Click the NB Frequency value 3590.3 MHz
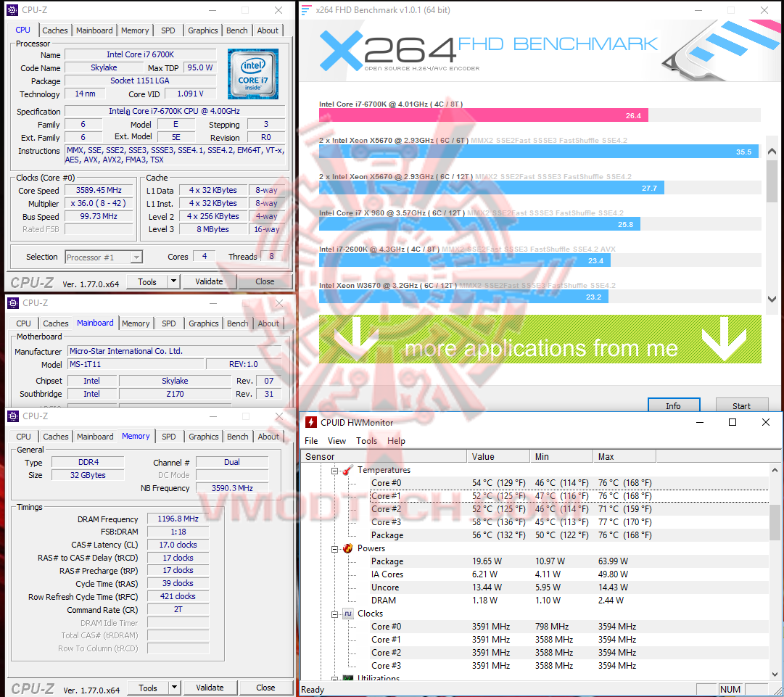784x697 pixels. tap(232, 488)
